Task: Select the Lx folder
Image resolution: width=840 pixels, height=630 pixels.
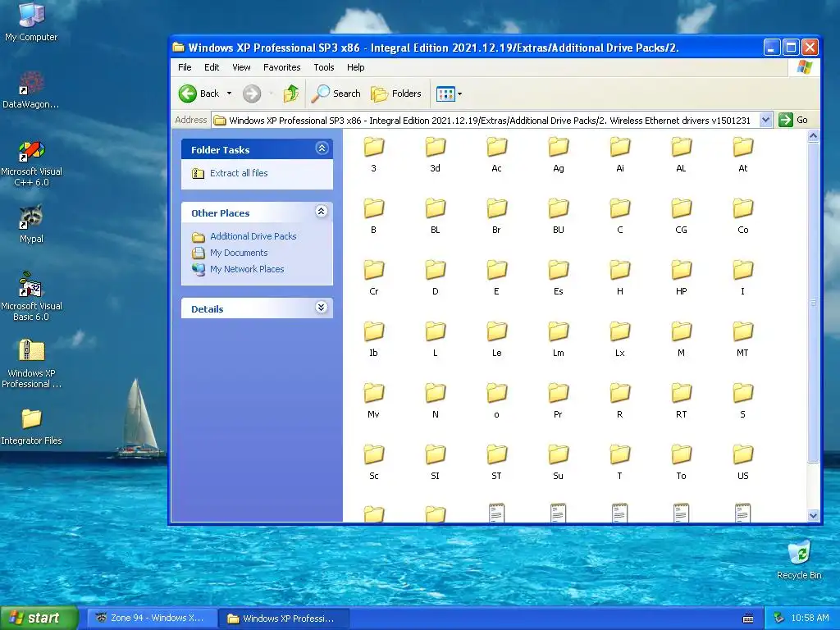Action: tap(620, 339)
